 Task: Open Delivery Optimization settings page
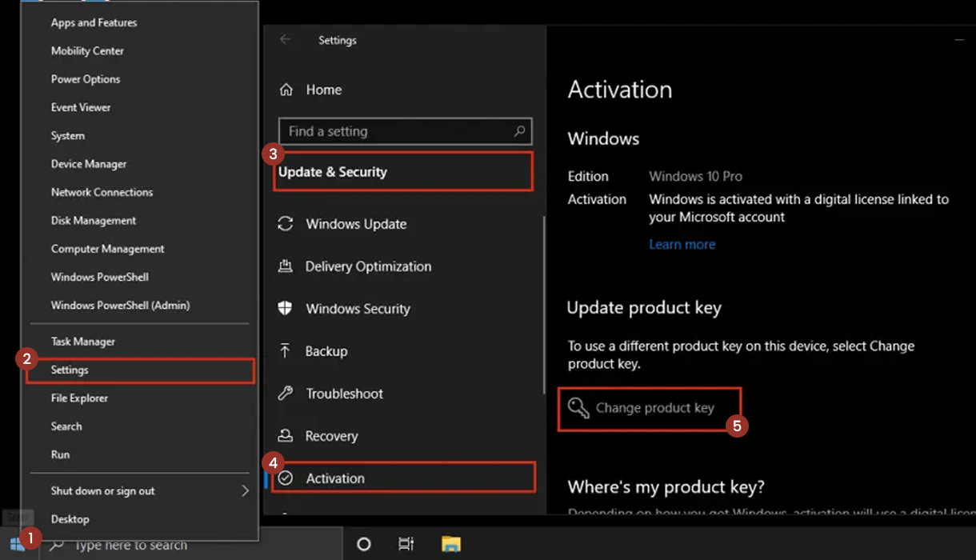coord(368,266)
